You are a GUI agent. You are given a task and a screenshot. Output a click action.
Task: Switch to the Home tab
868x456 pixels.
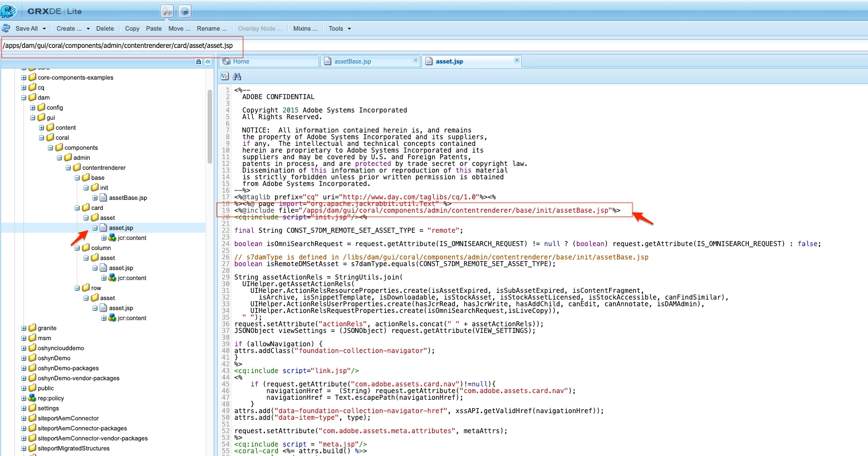pos(269,61)
